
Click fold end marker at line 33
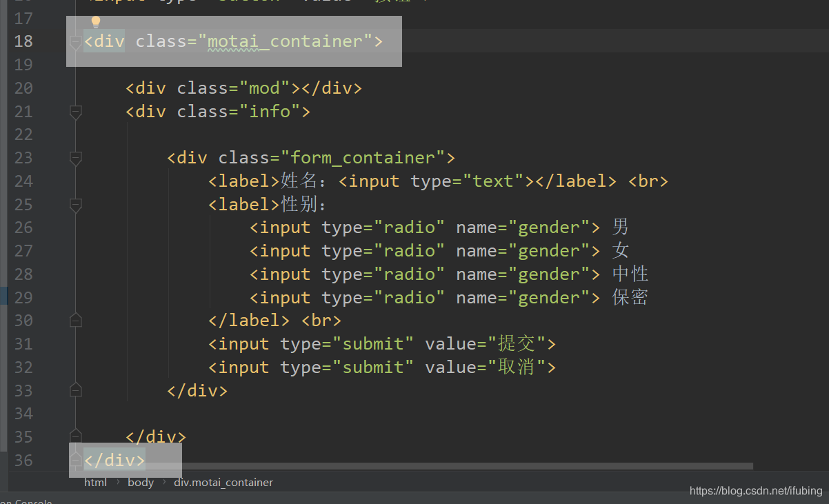click(76, 390)
